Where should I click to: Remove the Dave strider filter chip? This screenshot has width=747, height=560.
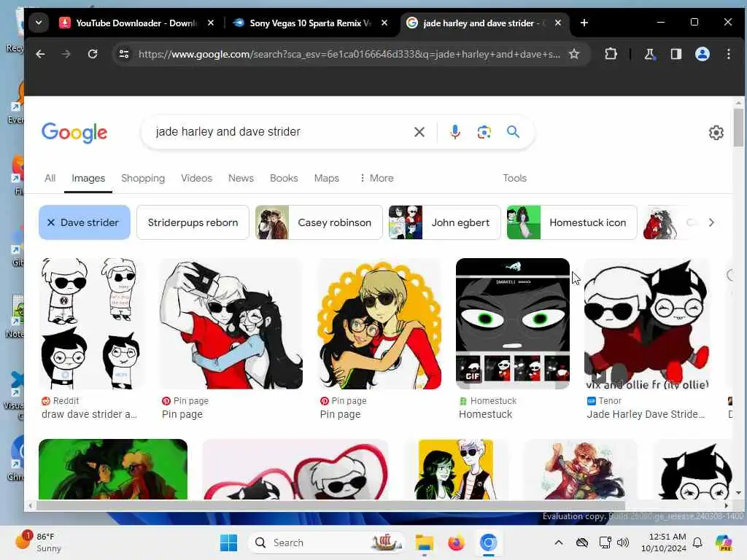[x=85, y=222]
